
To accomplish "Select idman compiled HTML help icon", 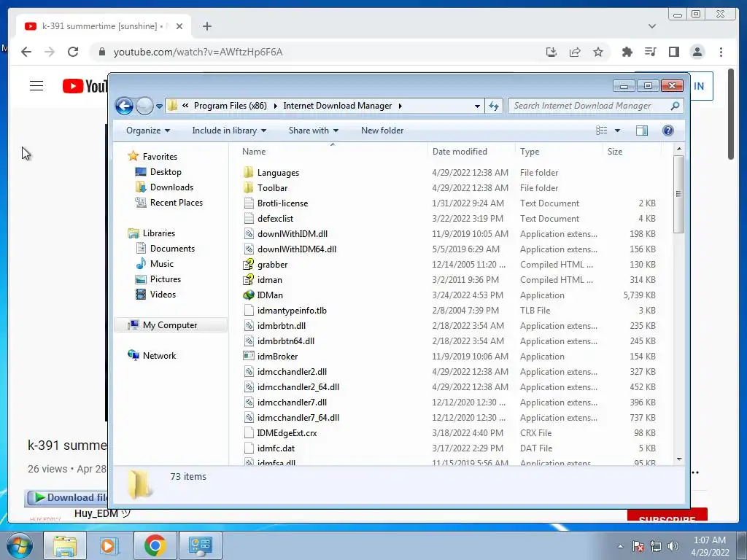I will pos(248,279).
